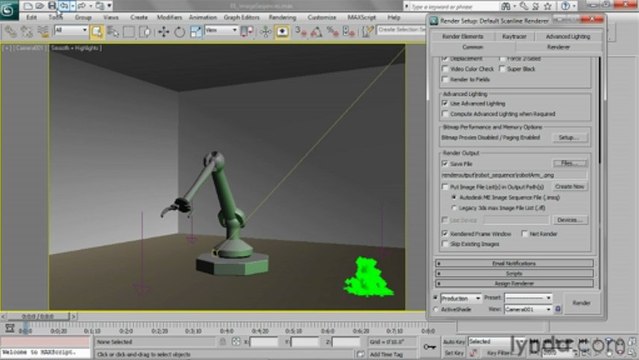The width and height of the screenshot is (639, 360).
Task: Open the Graph Editors menu
Action: pos(242,18)
